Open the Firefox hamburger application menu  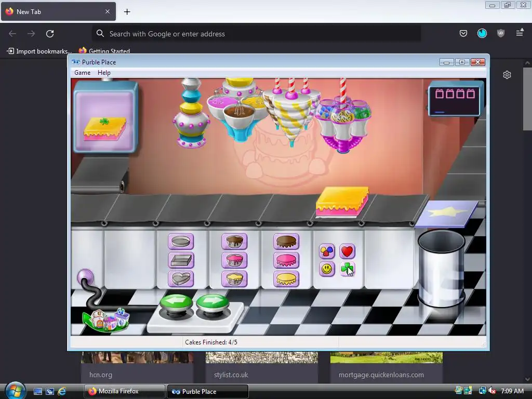[x=520, y=33]
